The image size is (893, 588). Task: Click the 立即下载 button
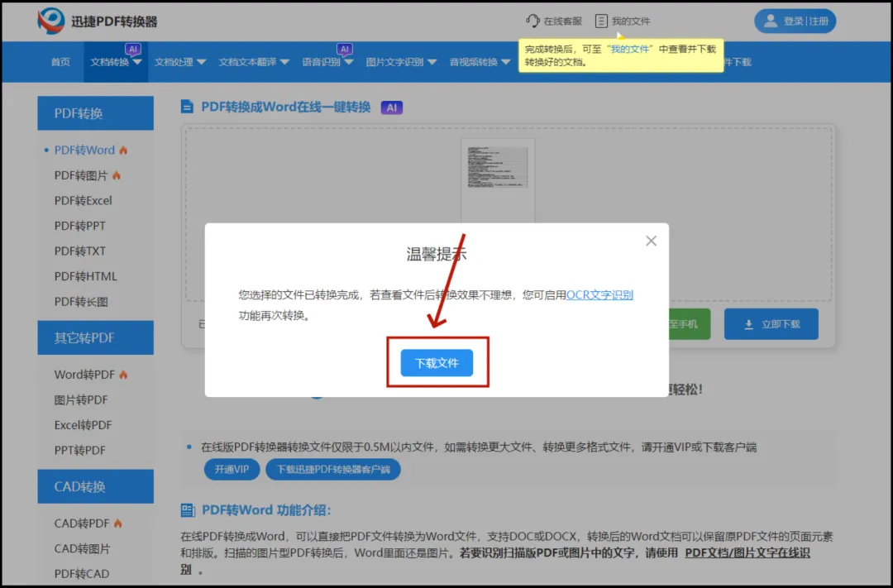[x=771, y=324]
